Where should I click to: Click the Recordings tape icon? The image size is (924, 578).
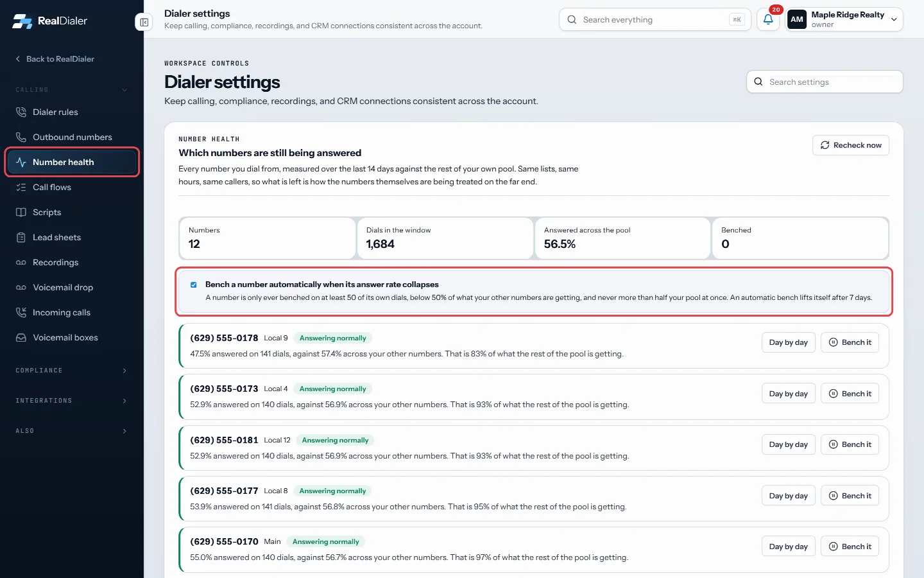click(x=21, y=262)
